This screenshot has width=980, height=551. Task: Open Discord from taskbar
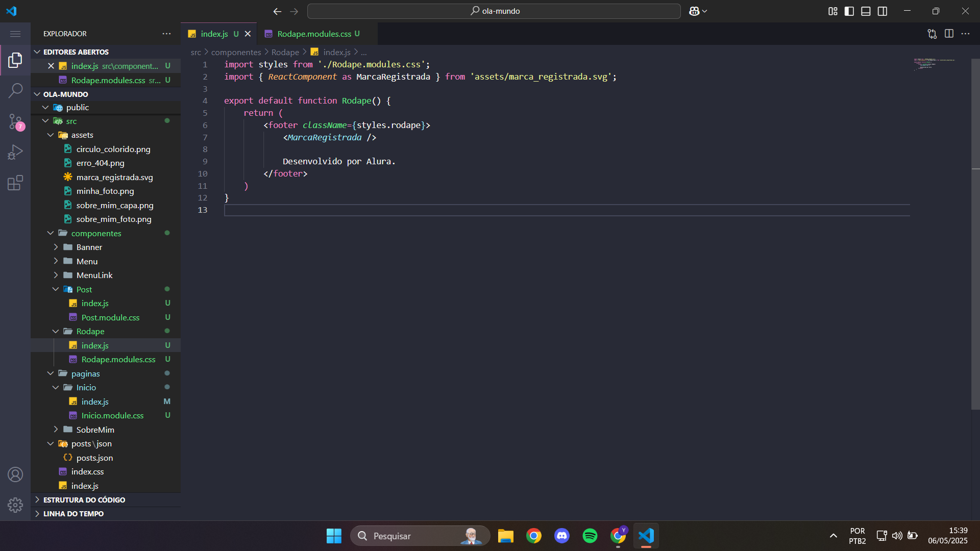tap(562, 536)
